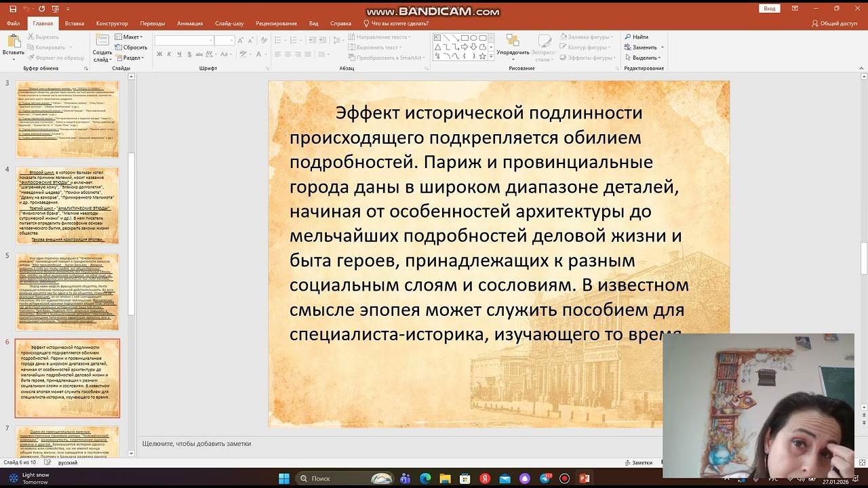Save the presentation with the floppy icon
868x488 pixels.
tap(12, 9)
